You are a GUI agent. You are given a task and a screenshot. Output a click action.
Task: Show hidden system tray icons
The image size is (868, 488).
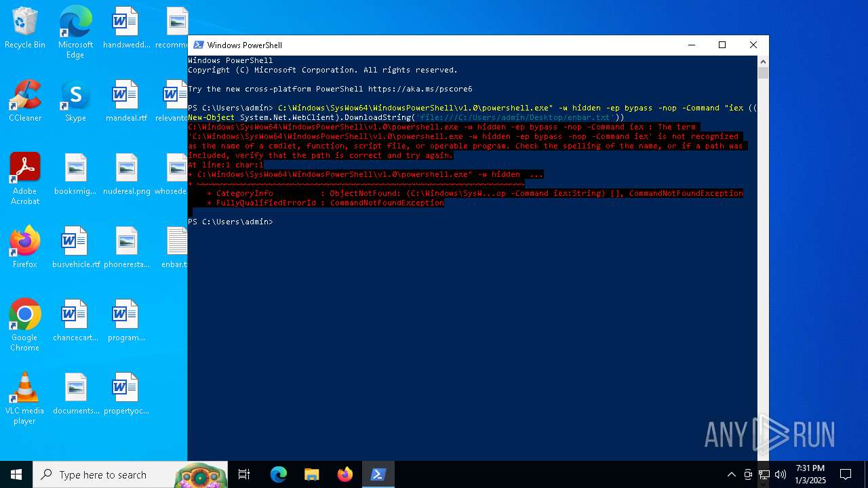(731, 474)
